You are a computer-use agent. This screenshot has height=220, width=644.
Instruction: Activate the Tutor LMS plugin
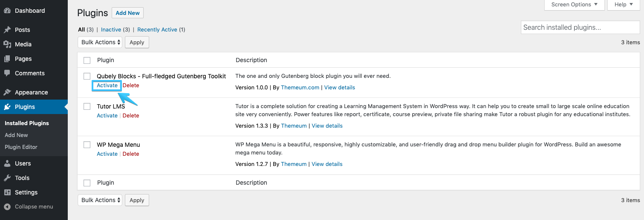(x=107, y=116)
